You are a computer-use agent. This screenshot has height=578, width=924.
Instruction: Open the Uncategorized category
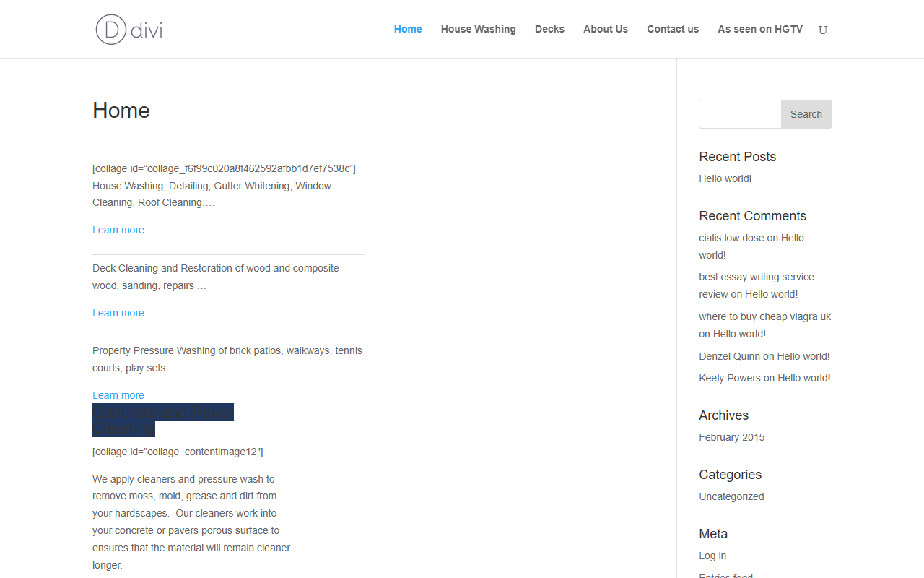click(x=731, y=496)
